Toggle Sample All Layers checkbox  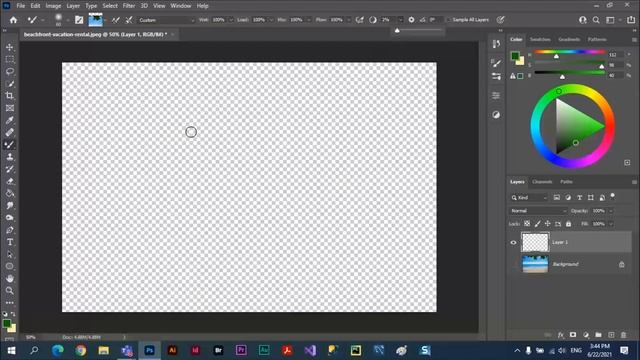click(449, 20)
